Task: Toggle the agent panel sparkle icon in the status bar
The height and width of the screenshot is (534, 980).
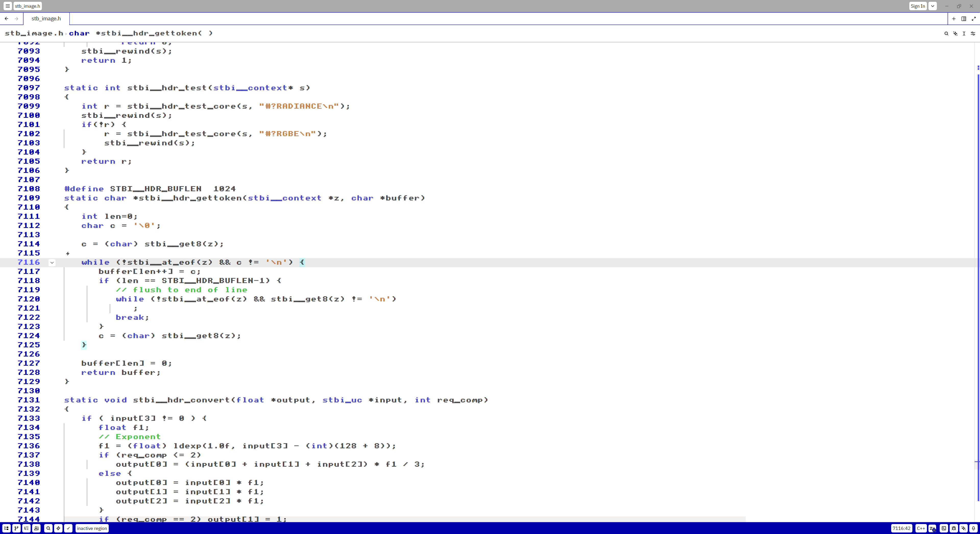Action: point(964,528)
